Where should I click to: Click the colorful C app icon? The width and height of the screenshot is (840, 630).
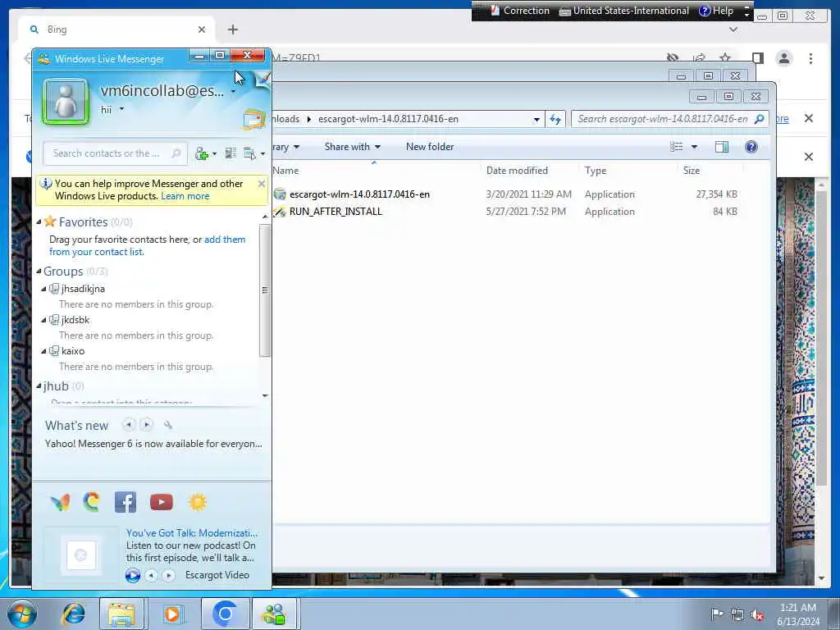click(92, 502)
